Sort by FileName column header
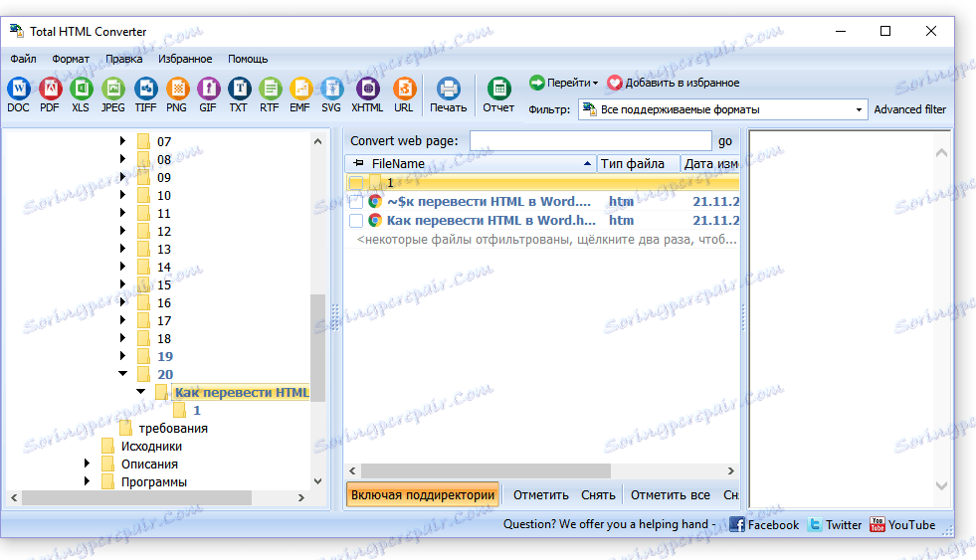976x560 pixels. [x=470, y=164]
